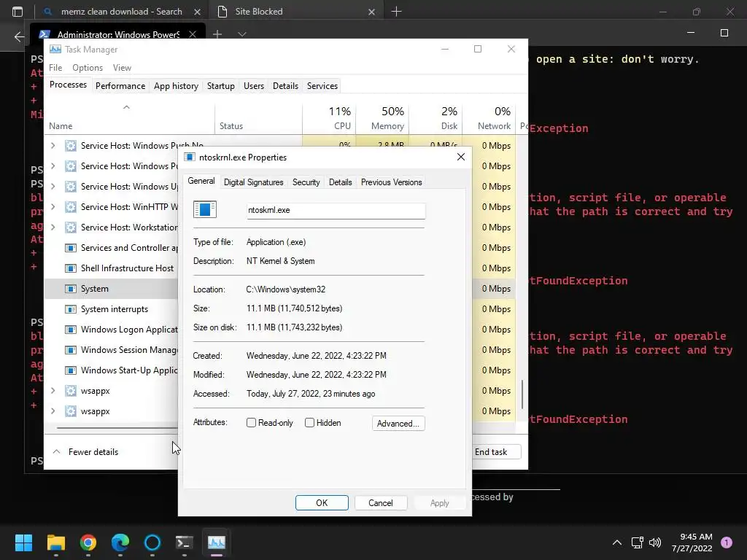Toggle Hidden attribute checkbox
The width and height of the screenshot is (747, 560).
[x=309, y=423]
